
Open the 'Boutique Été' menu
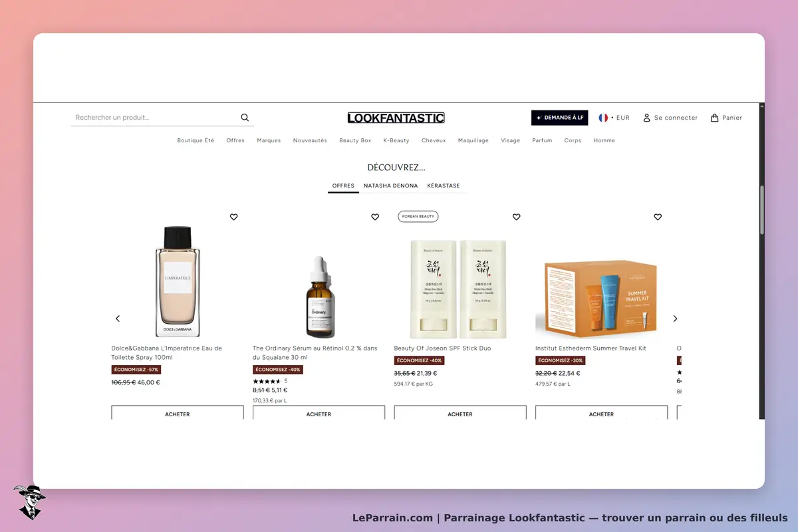coord(196,140)
